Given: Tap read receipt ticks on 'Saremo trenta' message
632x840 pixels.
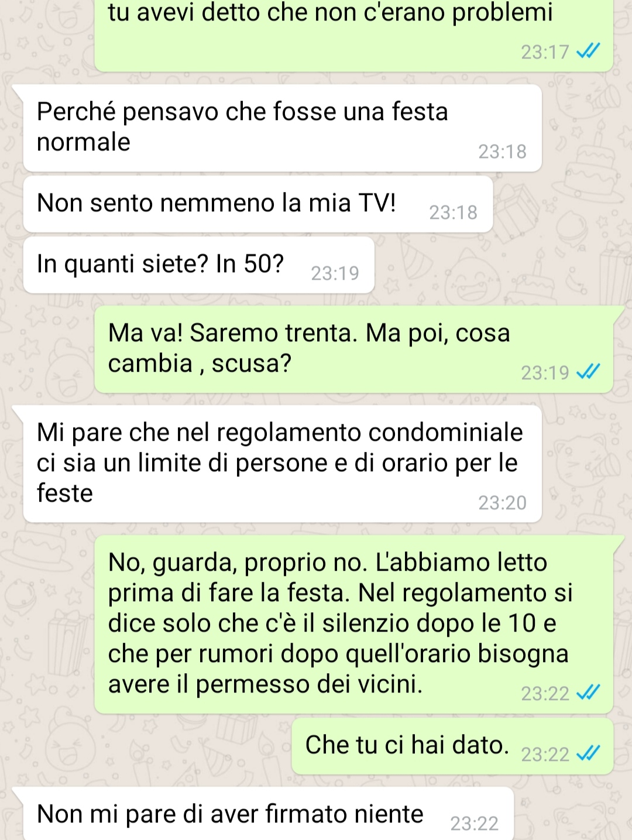Looking at the screenshot, I should click(588, 372).
